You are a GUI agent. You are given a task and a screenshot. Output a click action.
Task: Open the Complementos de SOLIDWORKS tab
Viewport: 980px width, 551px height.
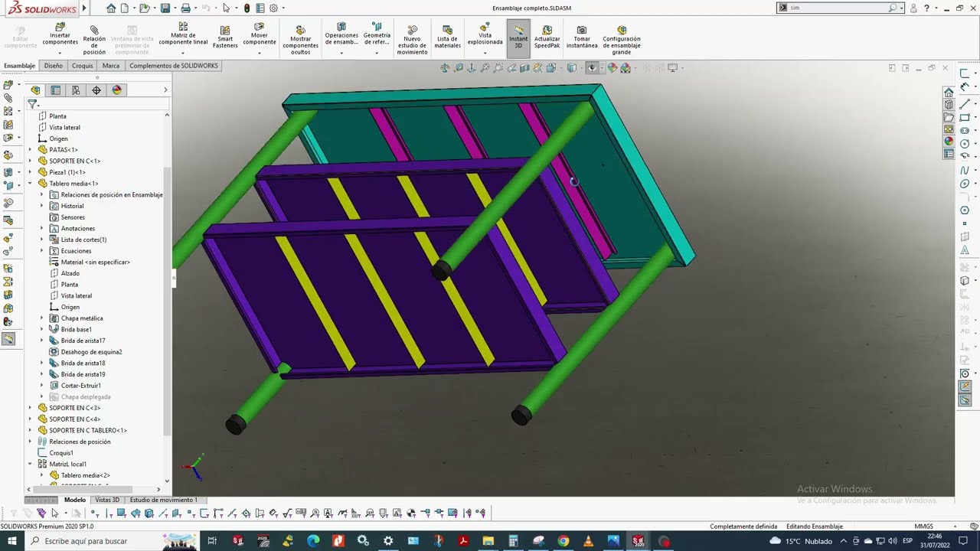[x=174, y=66]
